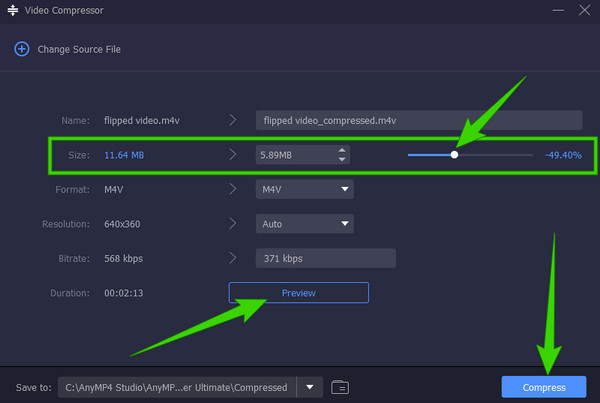Click the source bitrate 568 kbps
The width and height of the screenshot is (600, 403).
pyautogui.click(x=123, y=258)
